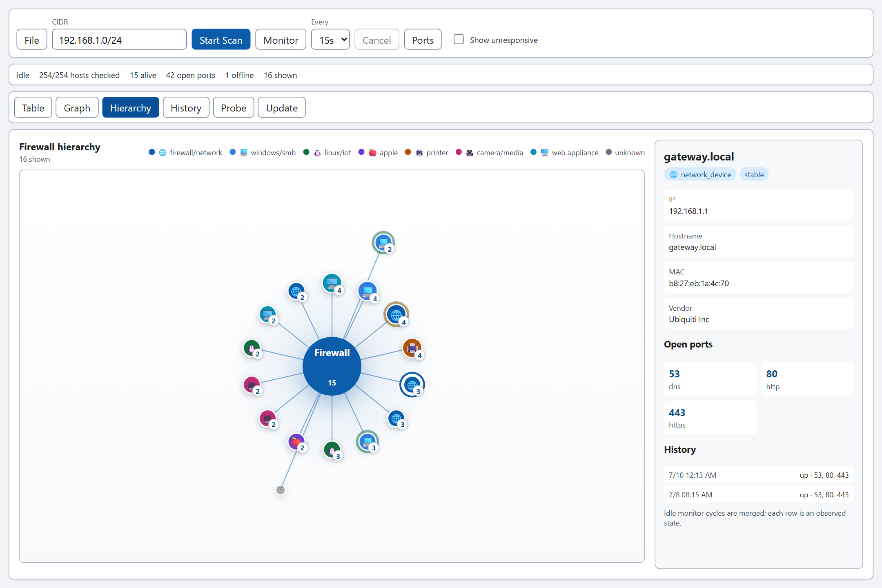Select the upper camera/media node with badge 2
Viewport: 882px width, 588px height.
coord(252,385)
